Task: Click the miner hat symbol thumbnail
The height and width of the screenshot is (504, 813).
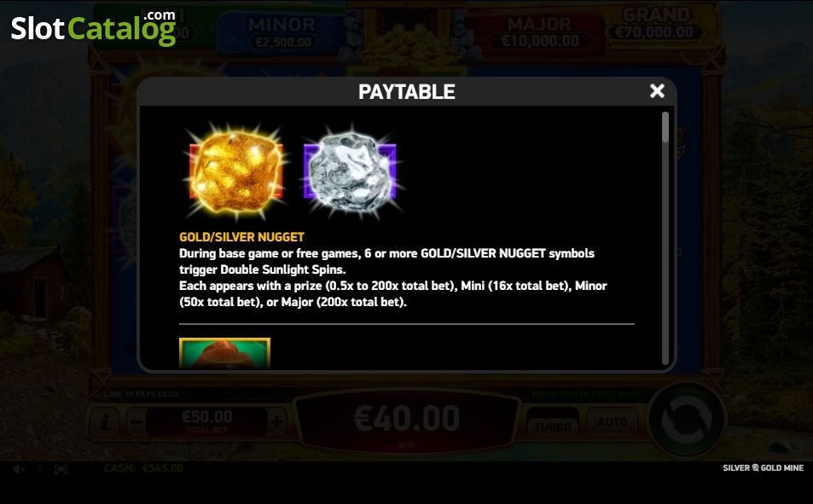Action: click(x=224, y=353)
